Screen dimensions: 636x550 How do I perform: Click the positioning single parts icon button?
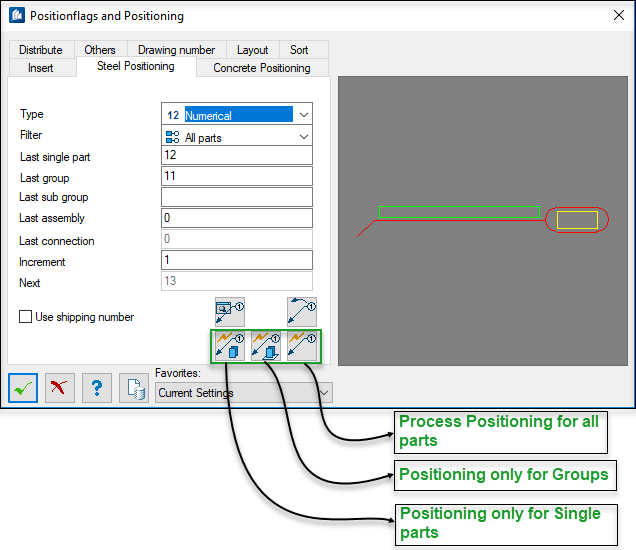230,346
